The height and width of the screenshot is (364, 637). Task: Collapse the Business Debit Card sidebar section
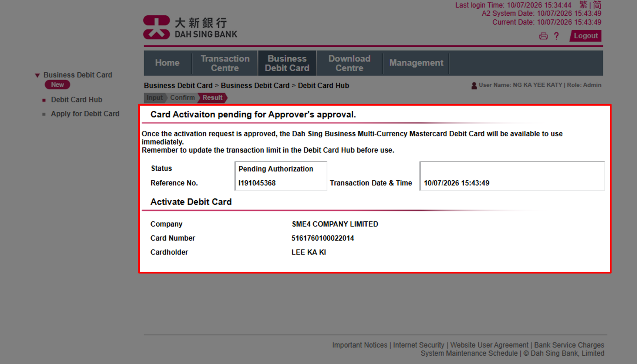37,75
